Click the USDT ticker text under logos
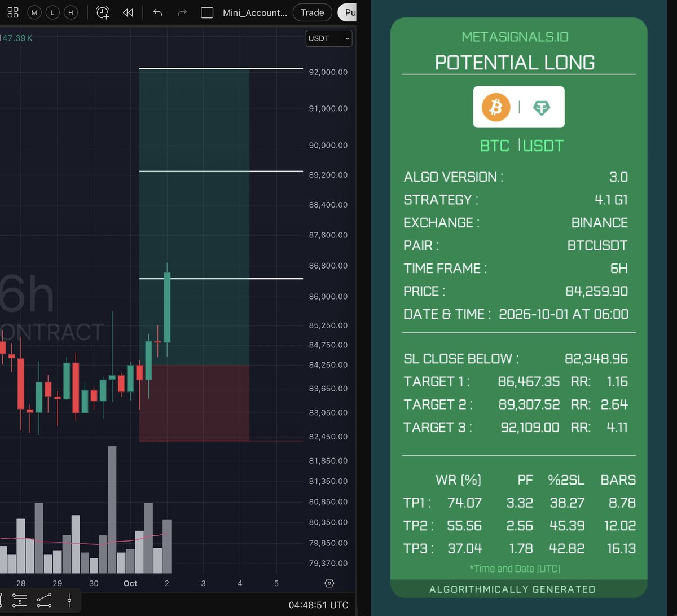This screenshot has width=677, height=616. tap(543, 146)
